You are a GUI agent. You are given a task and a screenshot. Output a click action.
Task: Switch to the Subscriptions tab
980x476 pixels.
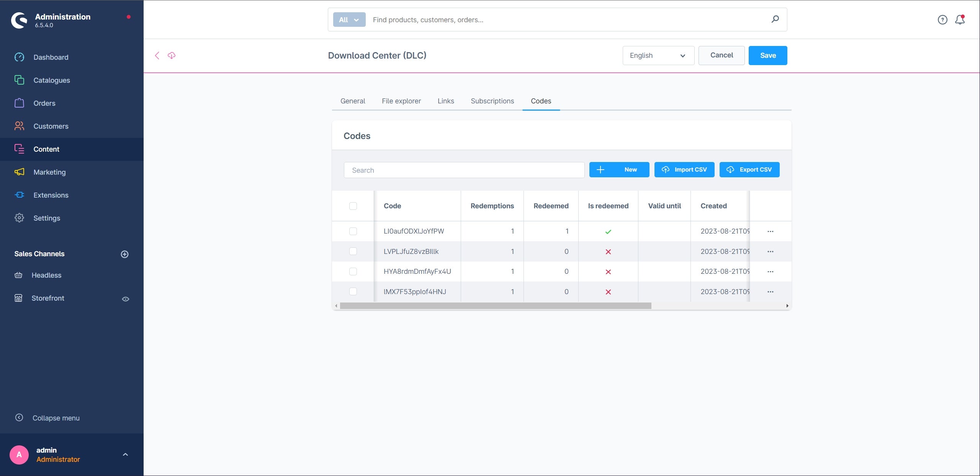(492, 101)
